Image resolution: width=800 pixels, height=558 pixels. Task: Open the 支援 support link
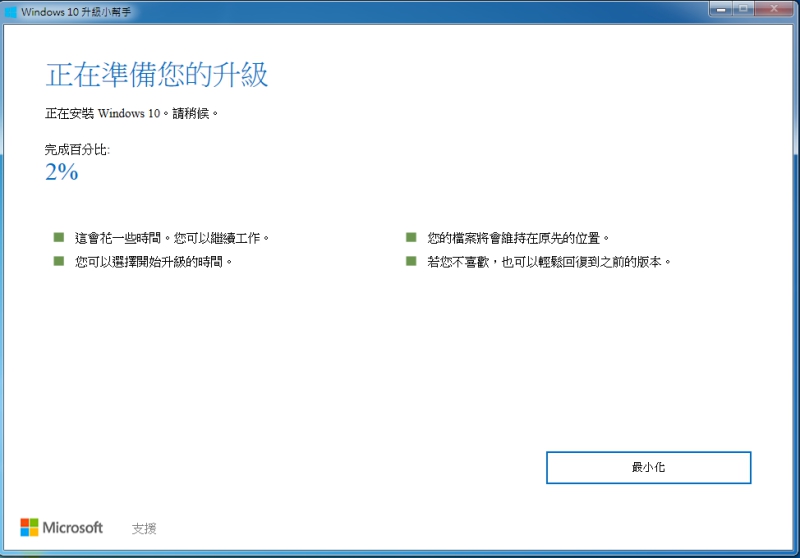(x=144, y=528)
